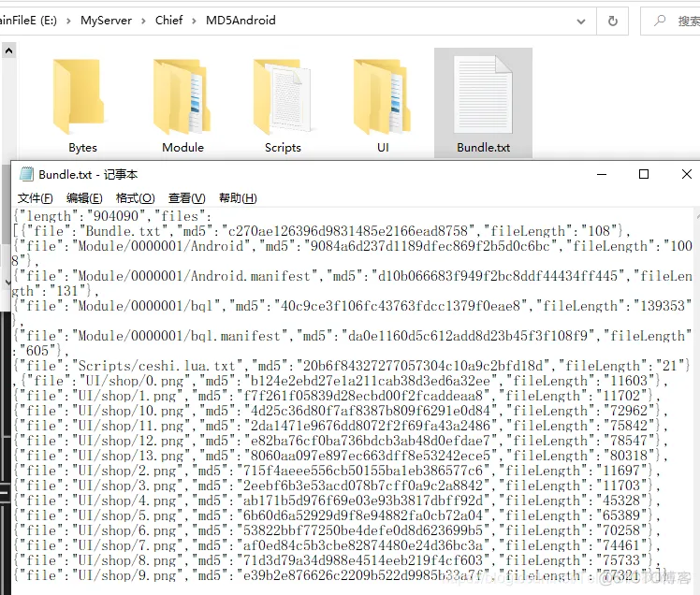The image size is (700, 595).
Task: Expand the address bar history dropdown
Action: pyautogui.click(x=581, y=21)
